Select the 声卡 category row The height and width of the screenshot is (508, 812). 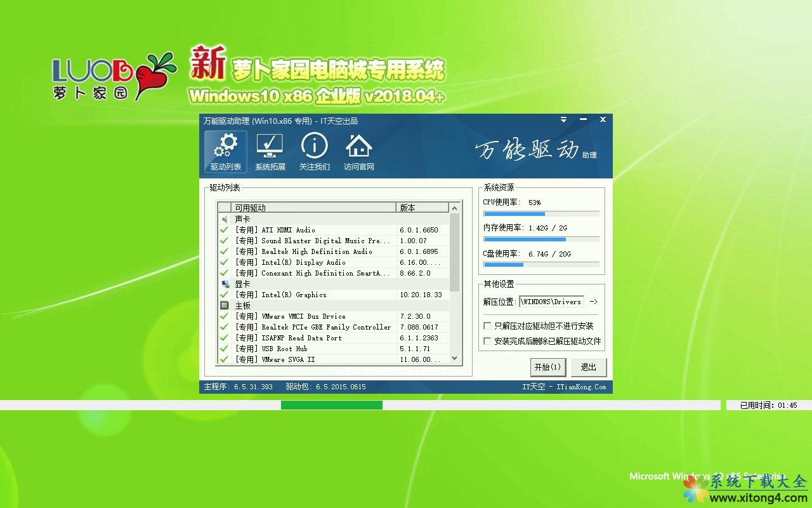pyautogui.click(x=334, y=219)
